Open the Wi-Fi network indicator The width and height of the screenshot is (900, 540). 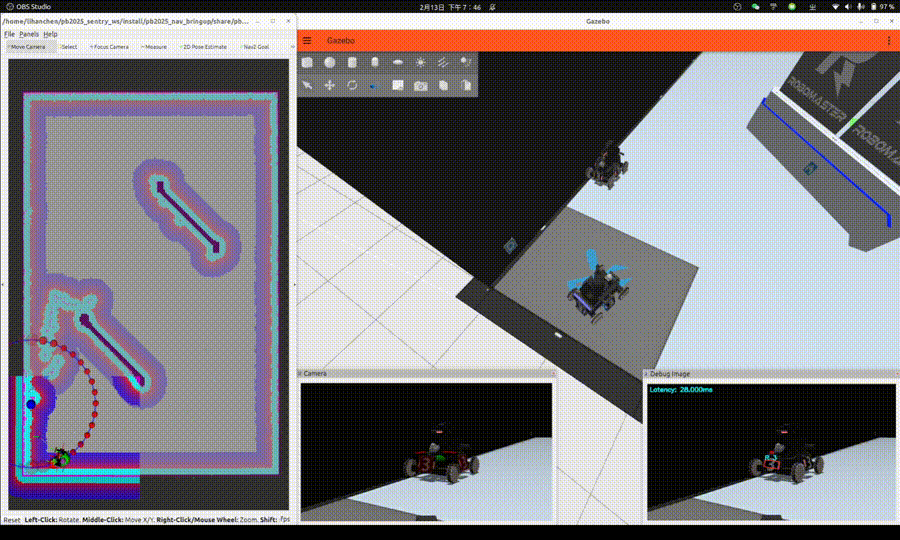pyautogui.click(x=835, y=7)
